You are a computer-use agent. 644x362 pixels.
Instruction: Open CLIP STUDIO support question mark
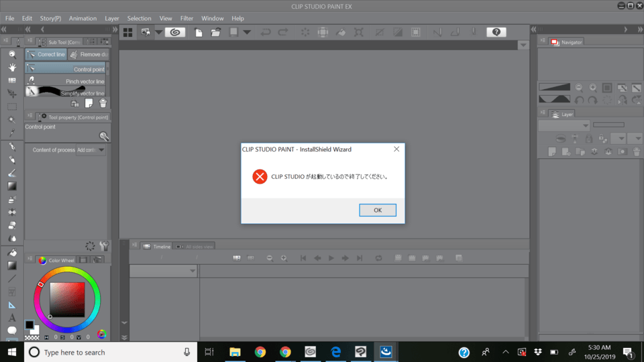point(496,32)
